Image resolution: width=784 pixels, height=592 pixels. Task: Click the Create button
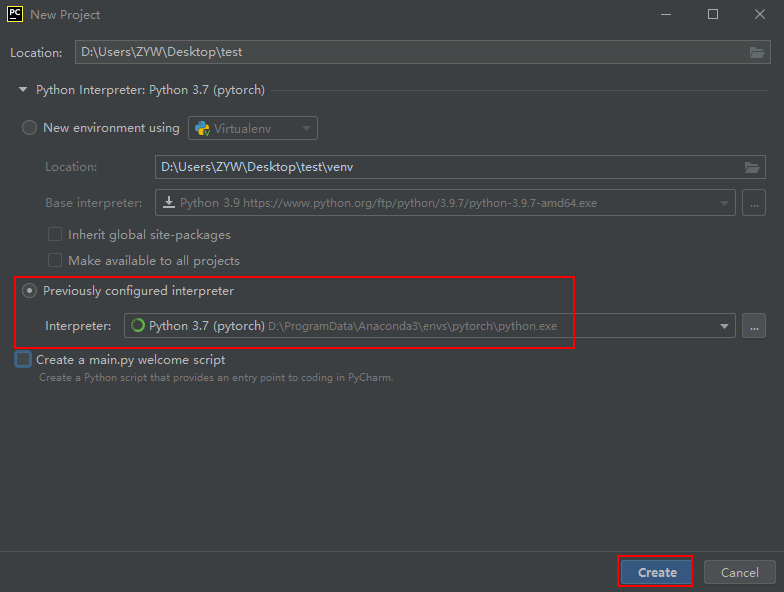(656, 572)
